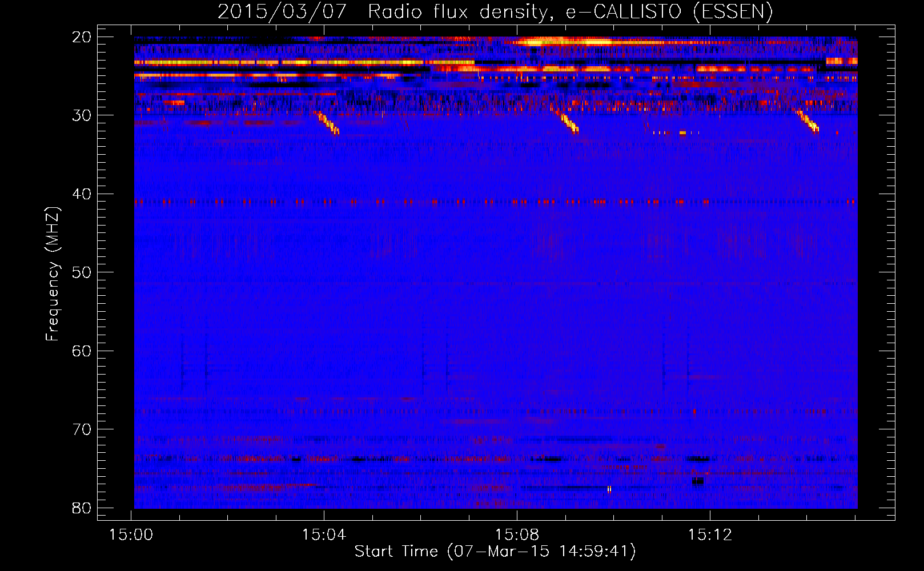Click the 15:00 time tick label

tap(131, 535)
